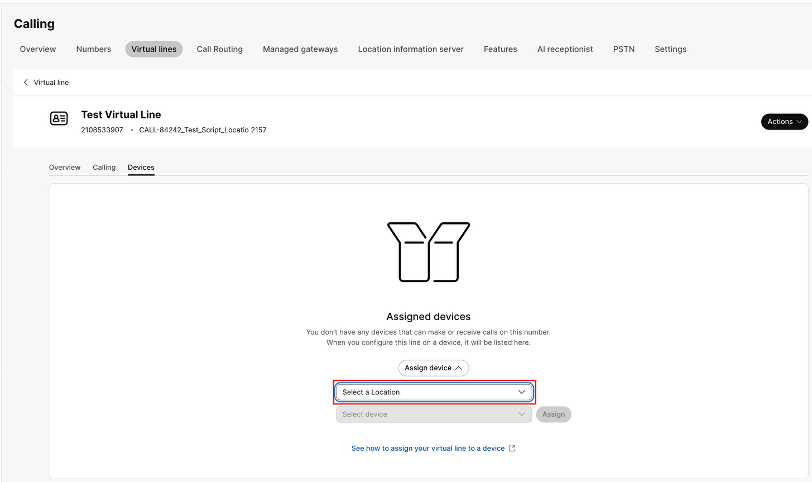Open the Settings tab
Screen dimensions: 812x482
pos(671,49)
